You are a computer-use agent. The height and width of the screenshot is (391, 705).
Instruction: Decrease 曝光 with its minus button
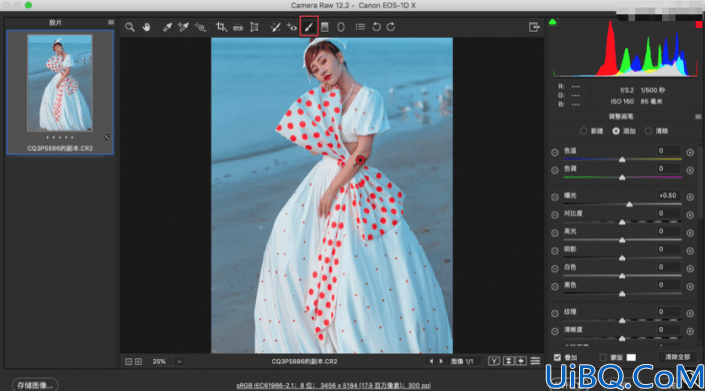[x=555, y=197]
